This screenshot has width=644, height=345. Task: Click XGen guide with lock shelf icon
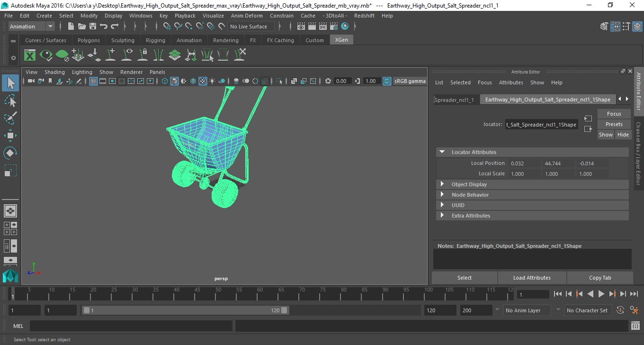tap(143, 55)
